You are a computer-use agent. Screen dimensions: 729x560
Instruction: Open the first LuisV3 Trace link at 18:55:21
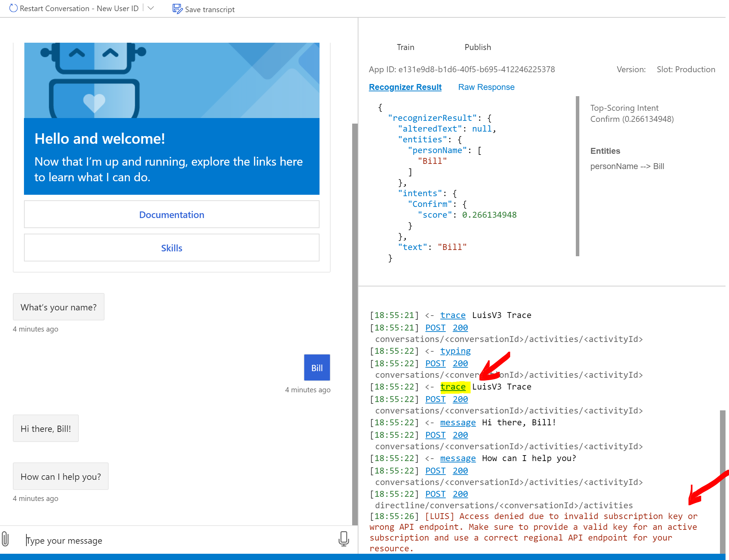click(453, 315)
